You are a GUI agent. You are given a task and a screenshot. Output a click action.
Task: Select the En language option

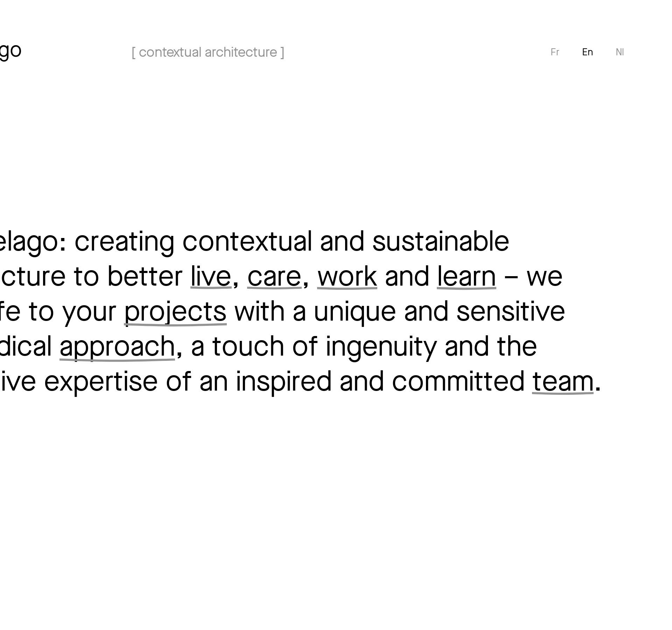587,52
